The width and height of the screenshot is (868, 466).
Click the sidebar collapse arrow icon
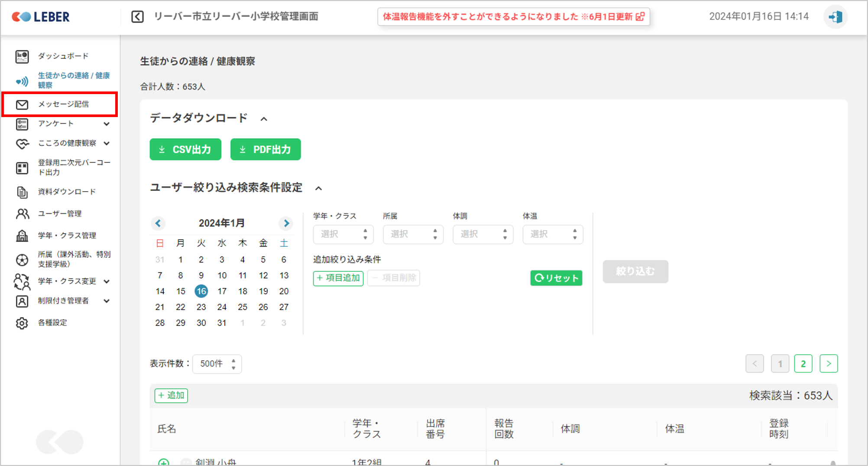point(137,17)
